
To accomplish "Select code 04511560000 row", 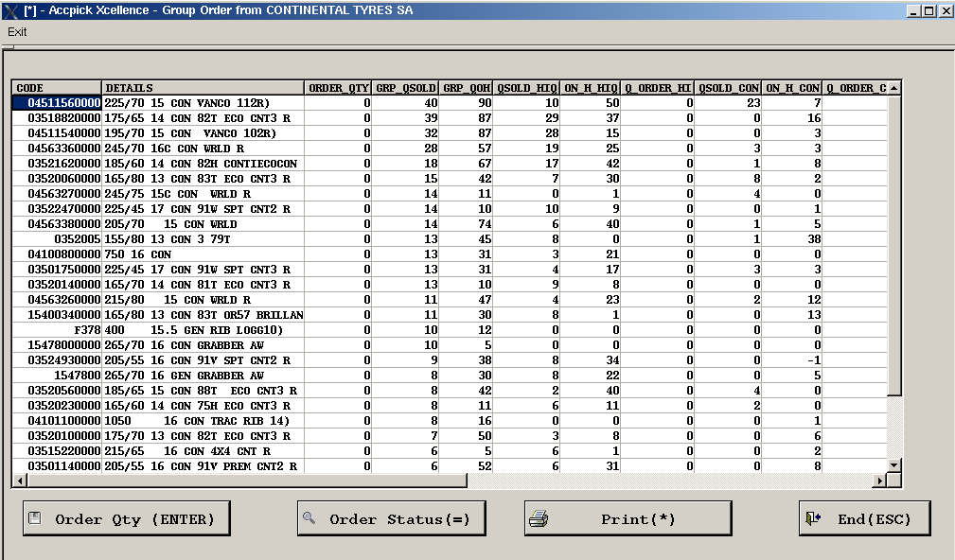I will click(x=450, y=103).
